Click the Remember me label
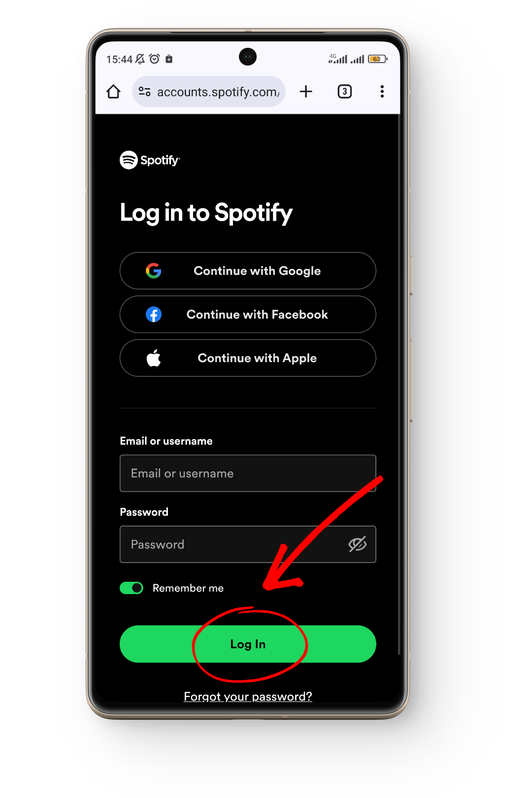The width and height of the screenshot is (532, 798). click(x=188, y=588)
